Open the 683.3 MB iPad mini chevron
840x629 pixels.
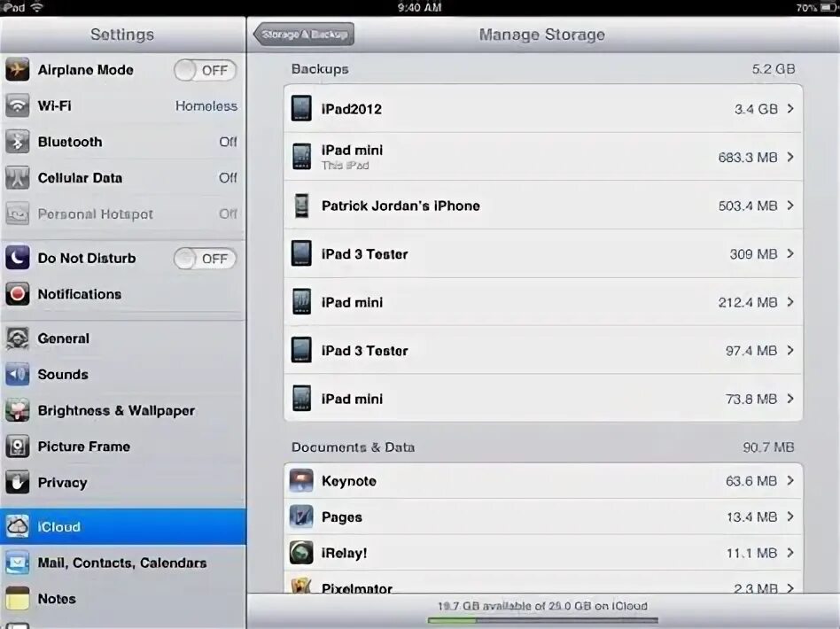(790, 157)
